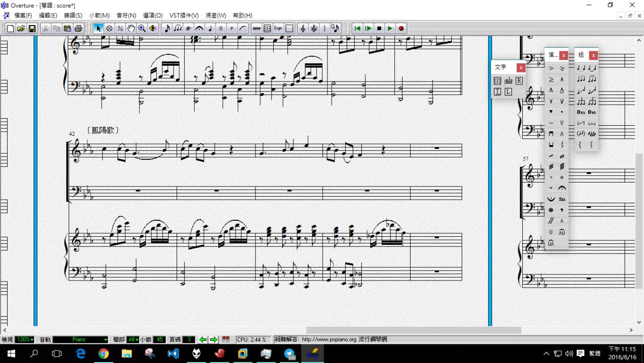The height and width of the screenshot is (363, 644).
Task: Open the 音符(N) menu
Action: (x=126, y=16)
